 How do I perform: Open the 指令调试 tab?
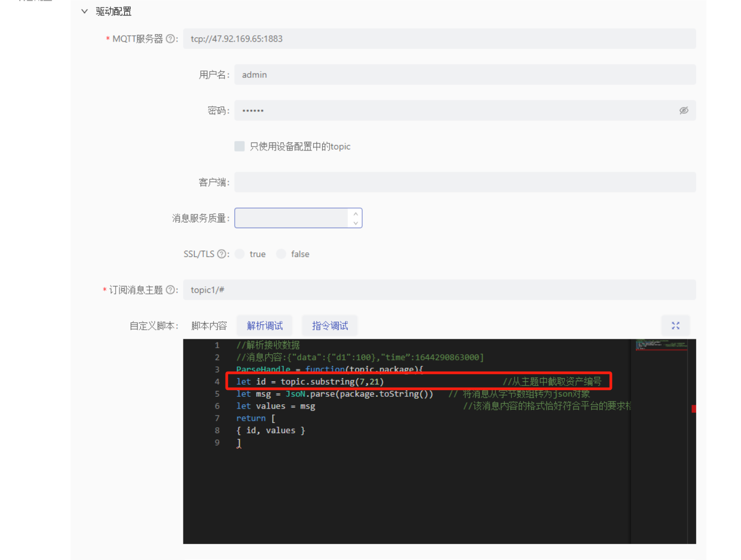tap(330, 326)
